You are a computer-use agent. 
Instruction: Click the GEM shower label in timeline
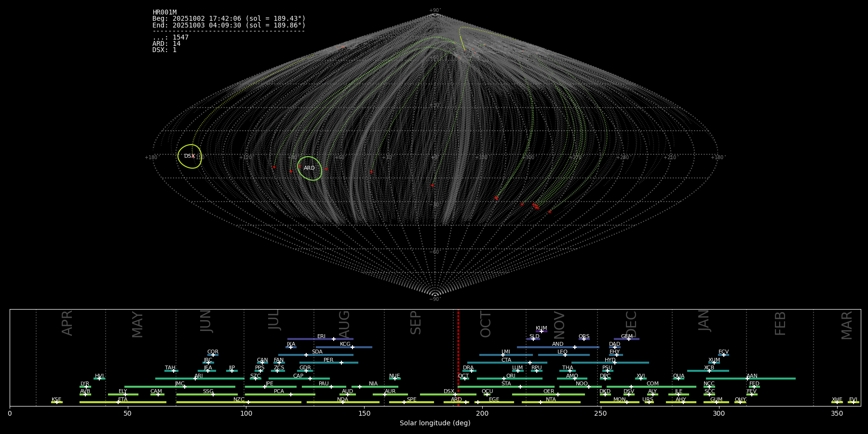[627, 337]
